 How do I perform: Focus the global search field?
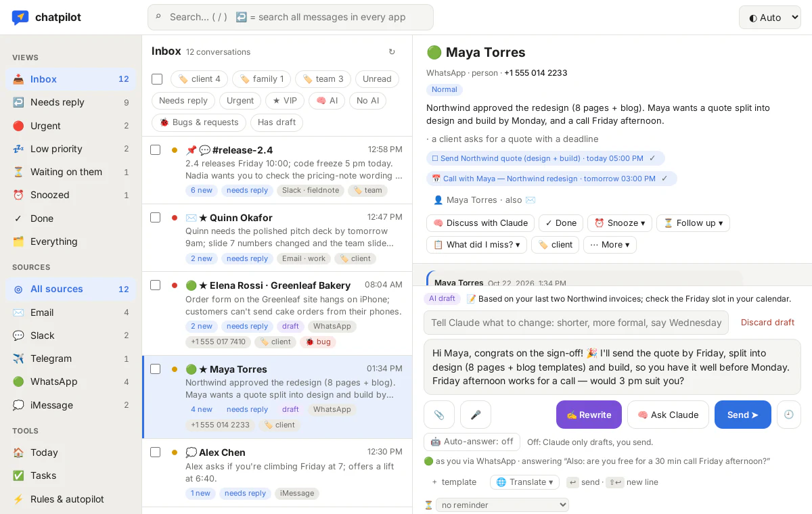(290, 17)
